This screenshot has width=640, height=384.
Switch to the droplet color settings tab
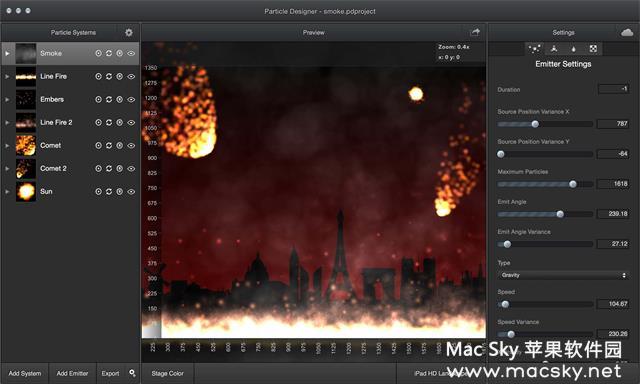[x=573, y=49]
